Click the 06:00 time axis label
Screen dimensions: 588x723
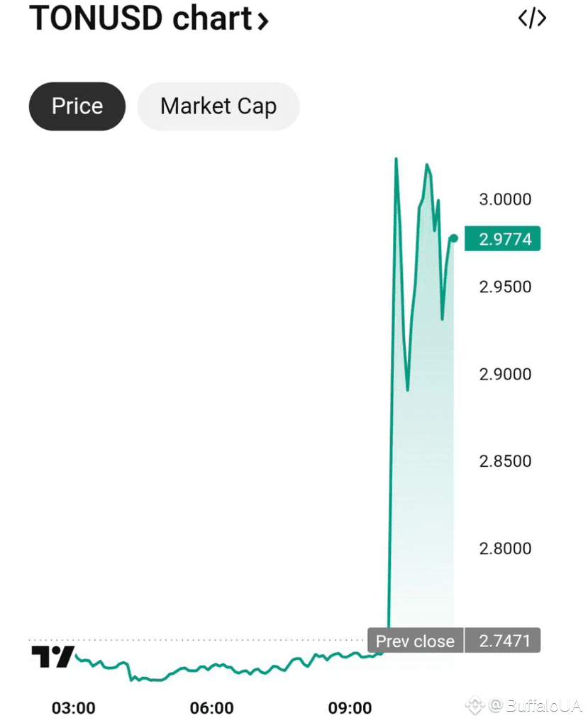tap(212, 708)
